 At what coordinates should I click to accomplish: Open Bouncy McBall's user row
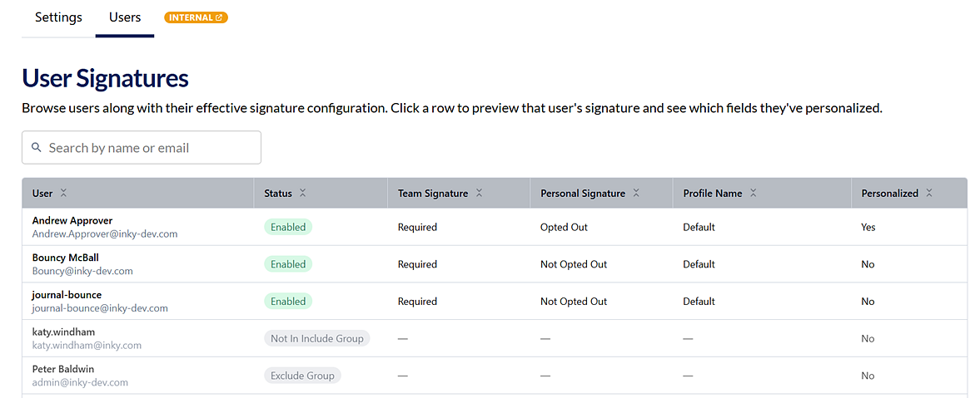point(494,264)
